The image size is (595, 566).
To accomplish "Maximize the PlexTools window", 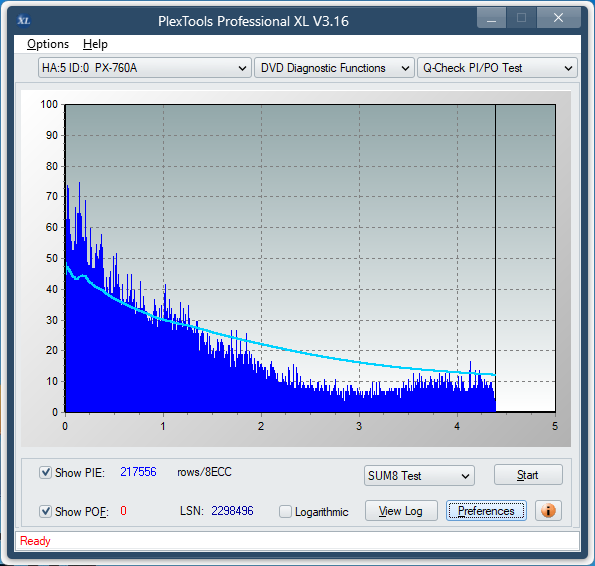I will click(x=521, y=18).
